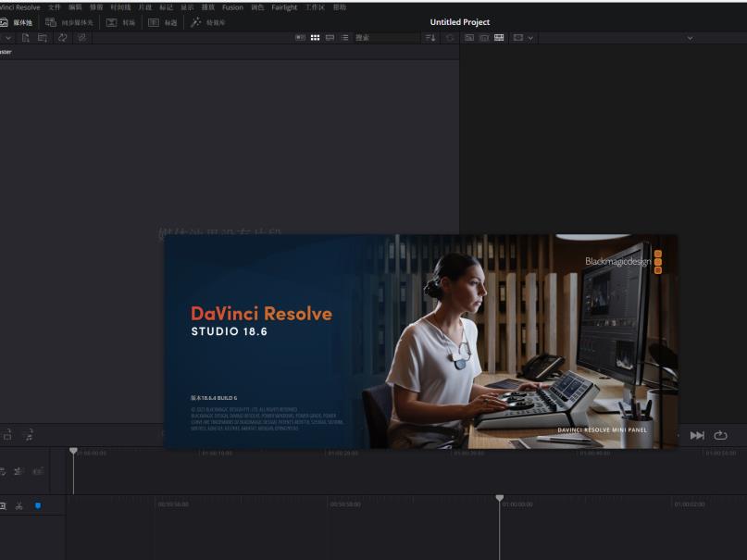The width and height of the screenshot is (747, 560).
Task: Open the Sync Bin panel icon
Action: (51, 22)
